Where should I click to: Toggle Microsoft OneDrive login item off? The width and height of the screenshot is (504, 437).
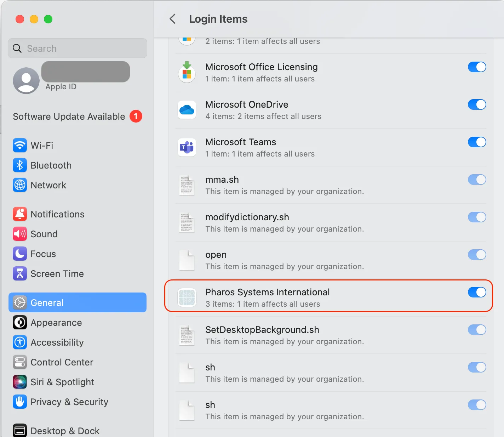(477, 104)
